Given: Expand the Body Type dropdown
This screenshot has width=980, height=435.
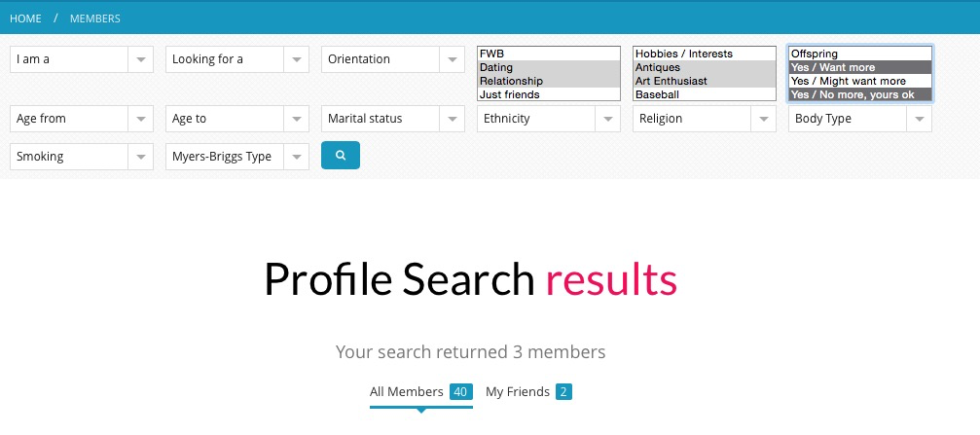Looking at the screenshot, I should click(x=859, y=119).
